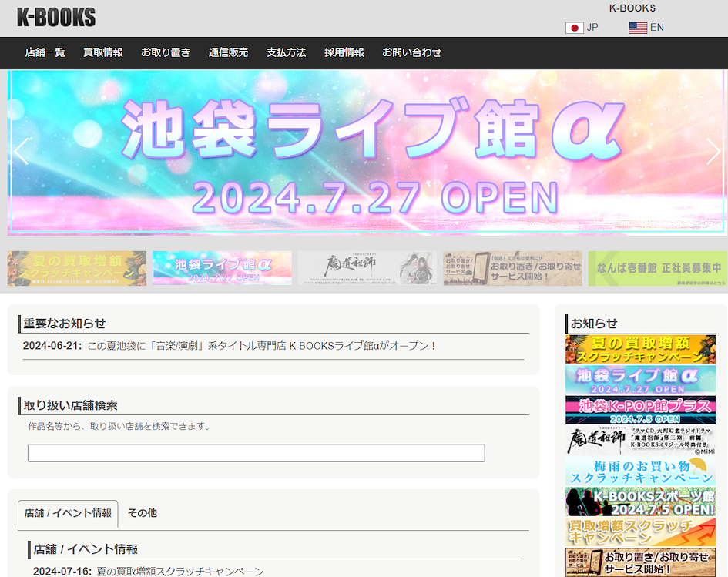The image size is (728, 577).
Task: Open sidebar 池袋ライブ館α banner
Action: tap(640, 380)
